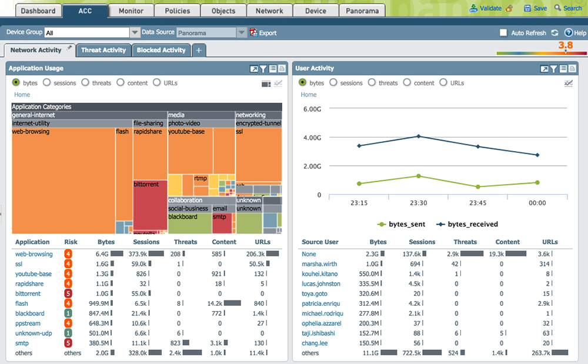Viewport: 588px width, 364px height.
Task: Open the Data Source dropdown arrow
Action: coord(242,32)
